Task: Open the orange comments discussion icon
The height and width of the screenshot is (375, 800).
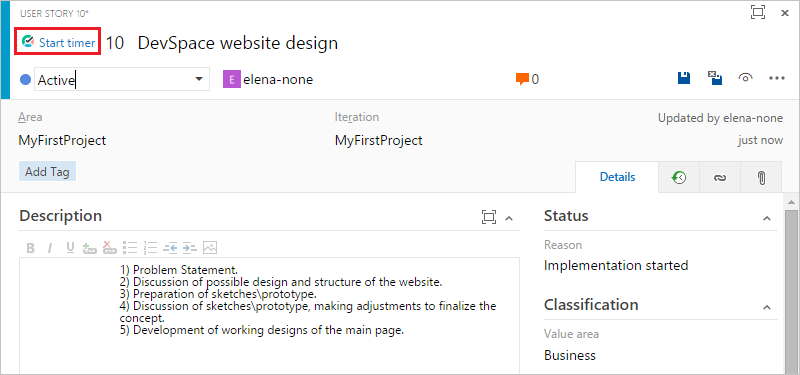Action: [x=521, y=79]
